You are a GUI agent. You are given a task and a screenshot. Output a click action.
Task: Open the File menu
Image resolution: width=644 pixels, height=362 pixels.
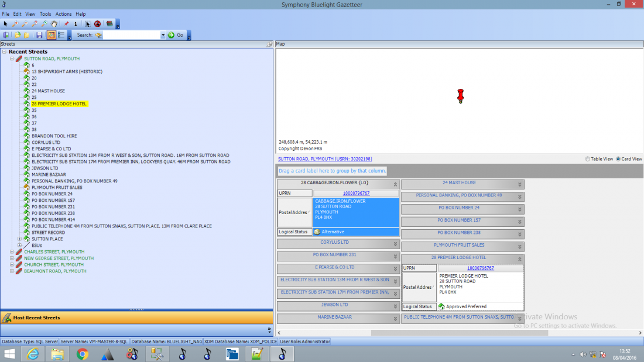(6, 14)
